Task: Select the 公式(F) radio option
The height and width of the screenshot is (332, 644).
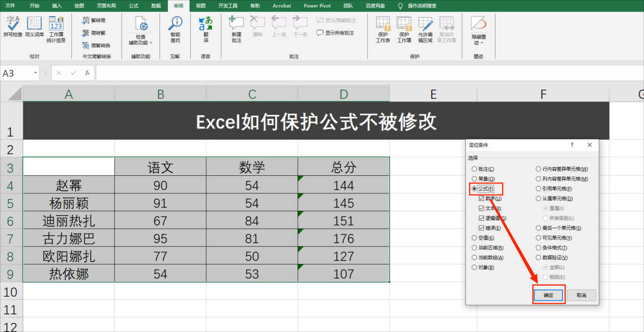Action: tap(483, 189)
